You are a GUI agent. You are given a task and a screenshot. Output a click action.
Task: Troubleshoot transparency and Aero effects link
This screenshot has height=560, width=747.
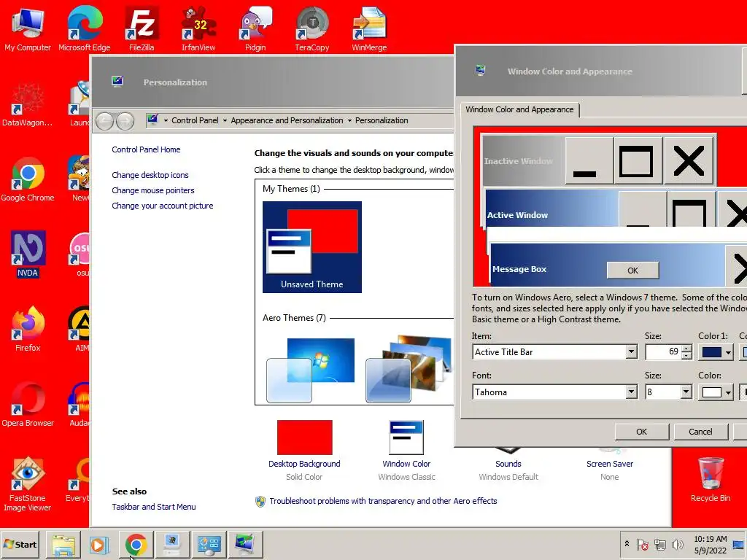point(383,501)
